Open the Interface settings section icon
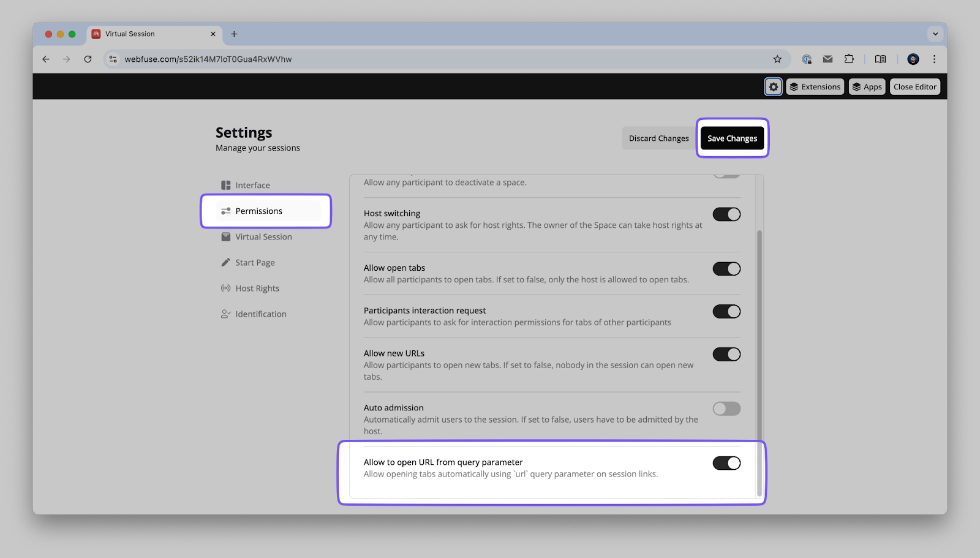The width and height of the screenshot is (980, 558). point(225,184)
